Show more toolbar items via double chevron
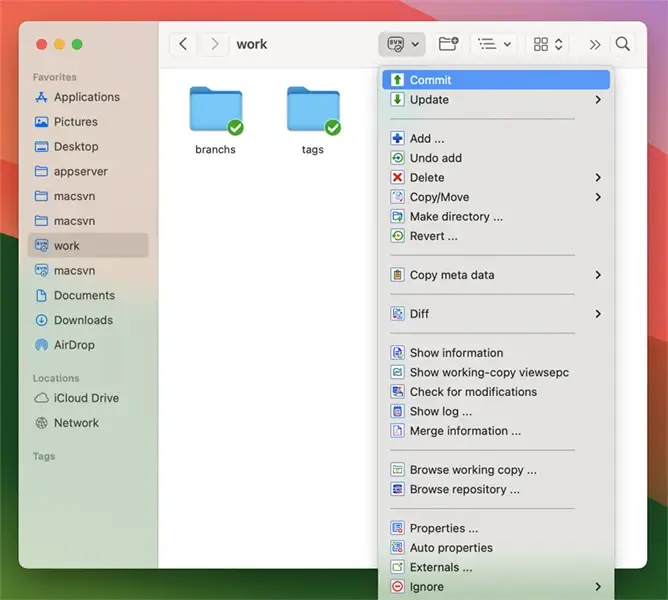 click(595, 44)
